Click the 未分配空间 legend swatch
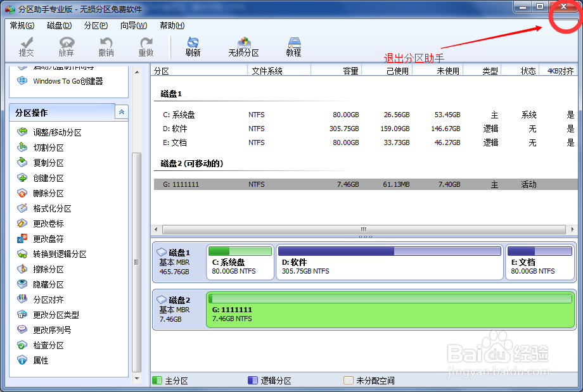 (x=349, y=381)
